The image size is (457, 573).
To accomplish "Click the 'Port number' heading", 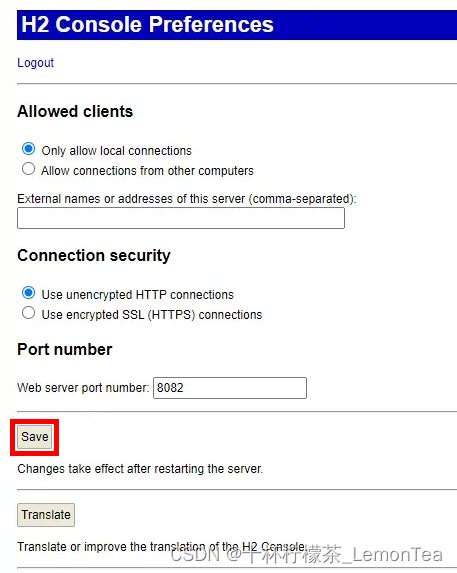I will click(65, 349).
